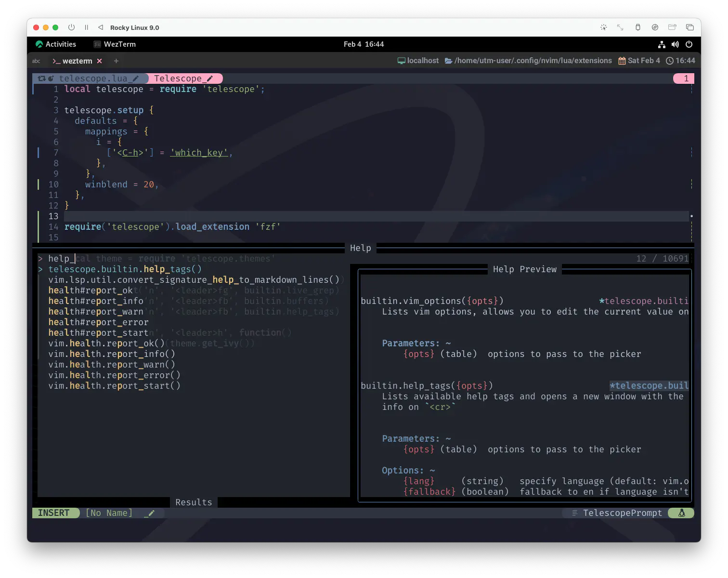Click the refresh arrows icon on the telescope.lua tab
The height and width of the screenshot is (578, 728).
point(42,79)
